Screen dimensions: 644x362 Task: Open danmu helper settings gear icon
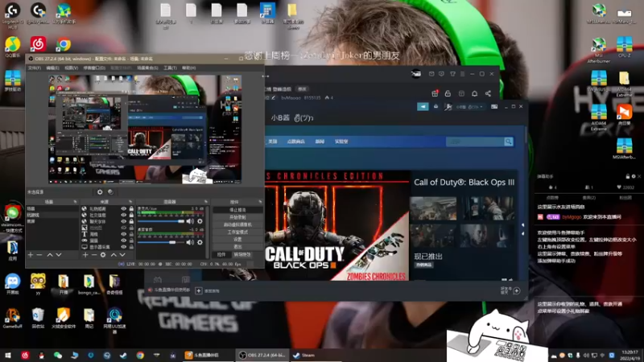(634, 176)
